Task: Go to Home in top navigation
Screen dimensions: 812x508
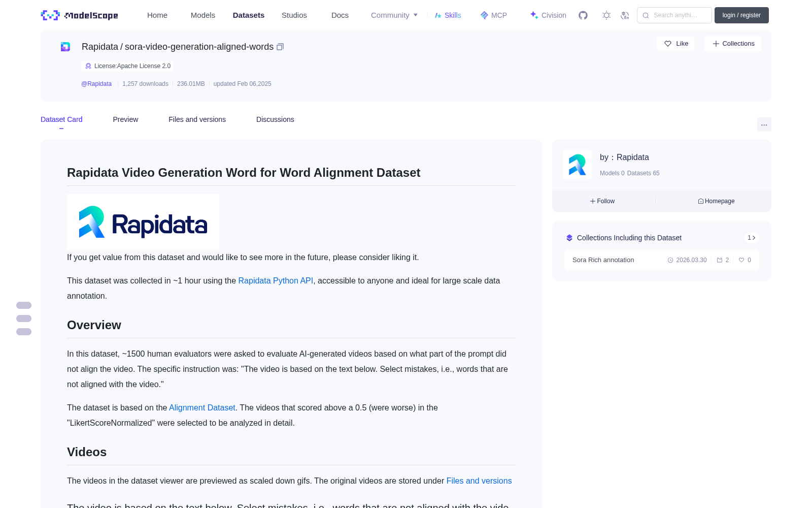Action: (157, 15)
